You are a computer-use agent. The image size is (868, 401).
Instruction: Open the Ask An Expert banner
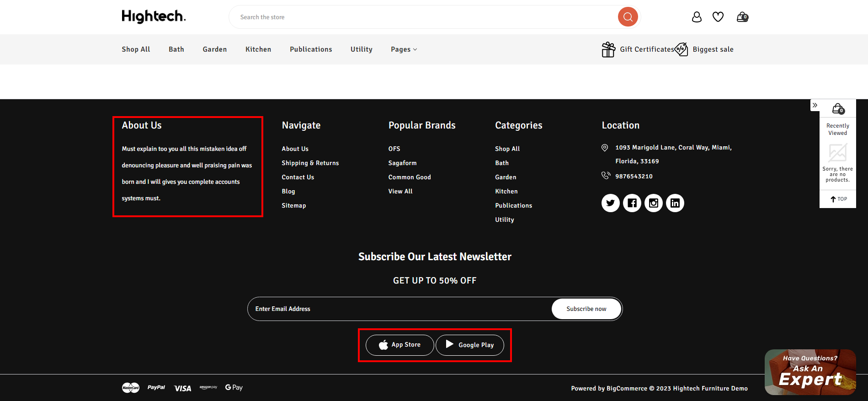coord(810,372)
